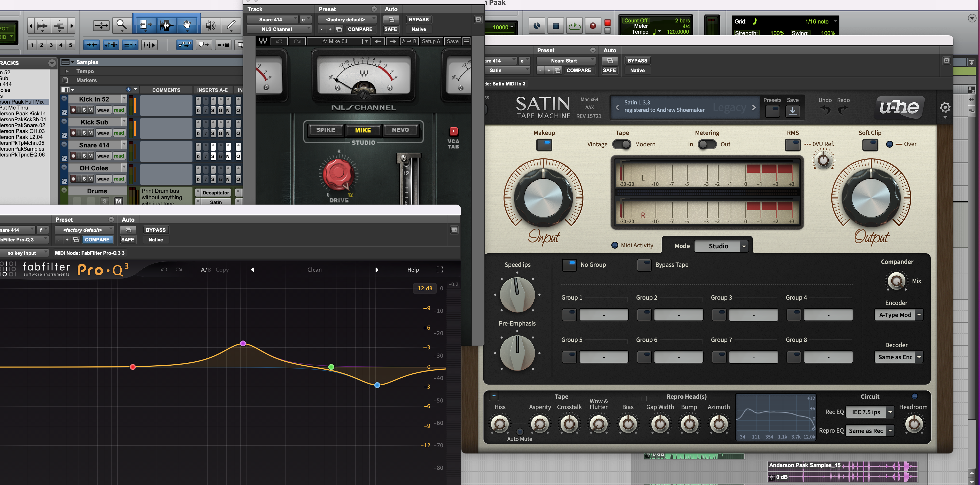Image resolution: width=980 pixels, height=485 pixels.
Task: Go to next Satin preset arrow
Action: pyautogui.click(x=754, y=108)
